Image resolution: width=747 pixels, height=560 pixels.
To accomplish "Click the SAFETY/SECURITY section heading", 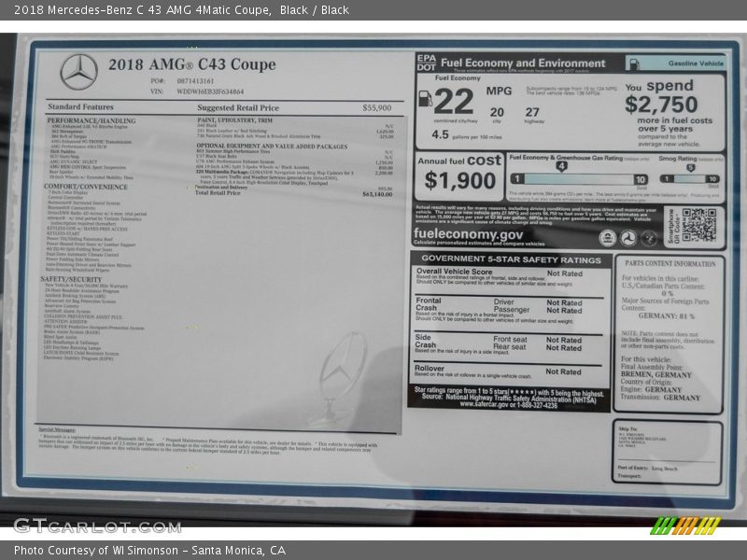I will (x=72, y=279).
